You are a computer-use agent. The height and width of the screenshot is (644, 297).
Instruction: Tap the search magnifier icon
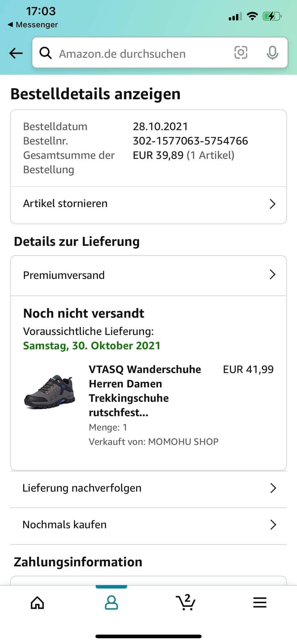click(46, 53)
